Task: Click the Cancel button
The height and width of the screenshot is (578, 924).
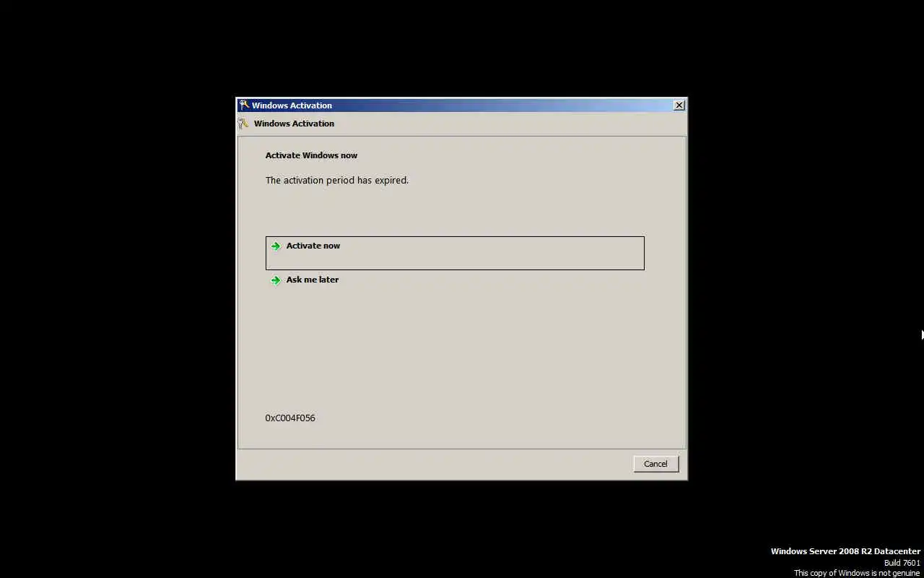Action: click(655, 464)
